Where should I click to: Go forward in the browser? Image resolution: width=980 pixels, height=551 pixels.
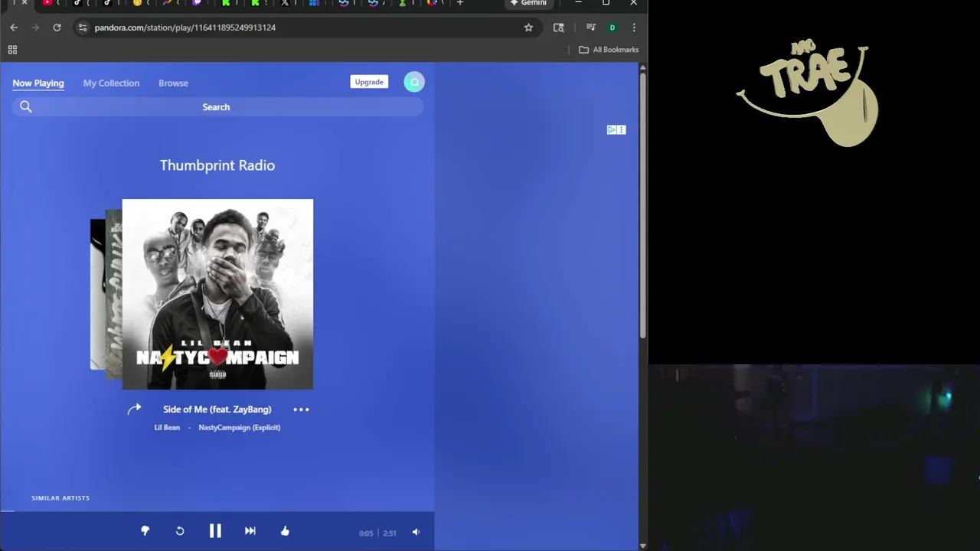point(35,28)
